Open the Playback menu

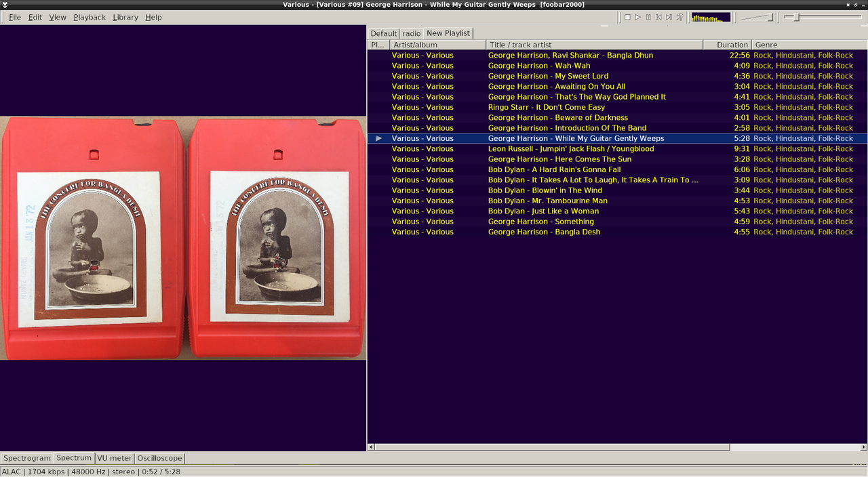coord(90,17)
